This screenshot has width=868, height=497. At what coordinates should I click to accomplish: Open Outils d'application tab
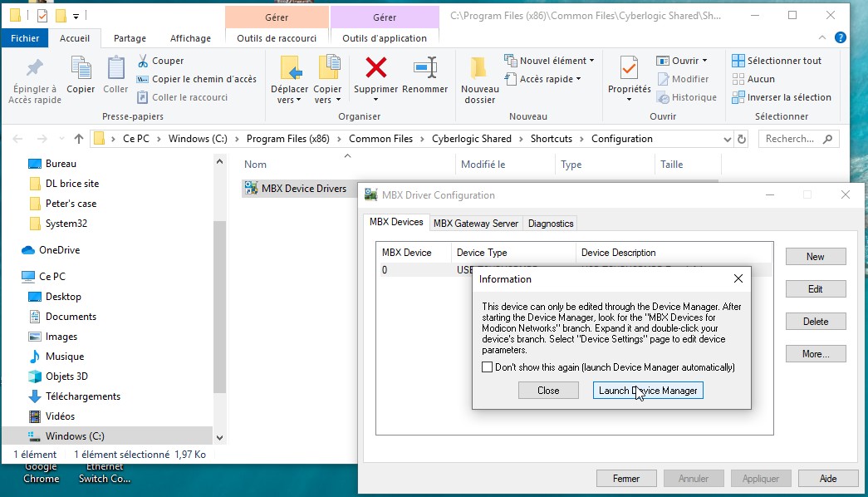[385, 38]
